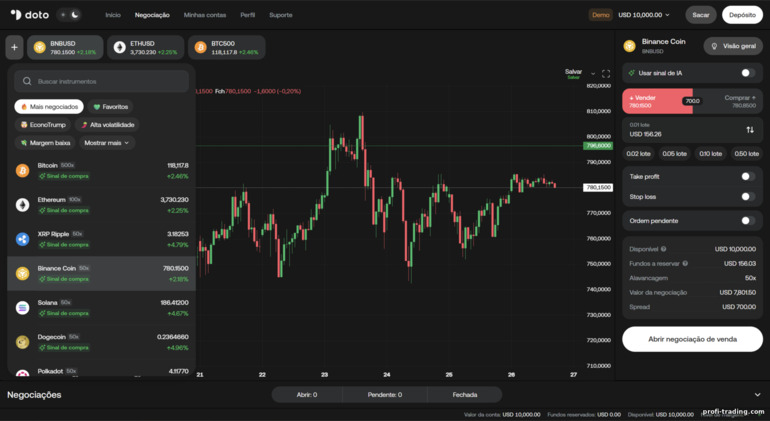Select the Favoritos filter
This screenshot has height=421, width=770.
tap(110, 107)
